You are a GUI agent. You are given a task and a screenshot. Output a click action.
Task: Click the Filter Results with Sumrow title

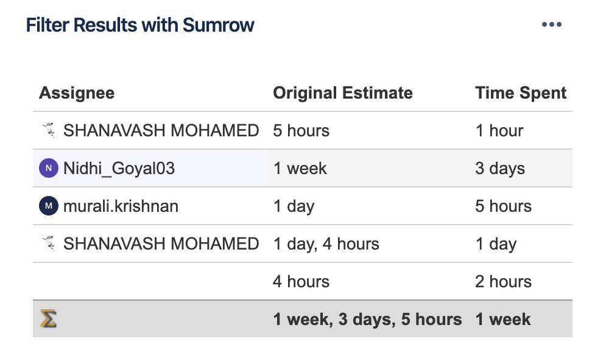[x=140, y=25]
